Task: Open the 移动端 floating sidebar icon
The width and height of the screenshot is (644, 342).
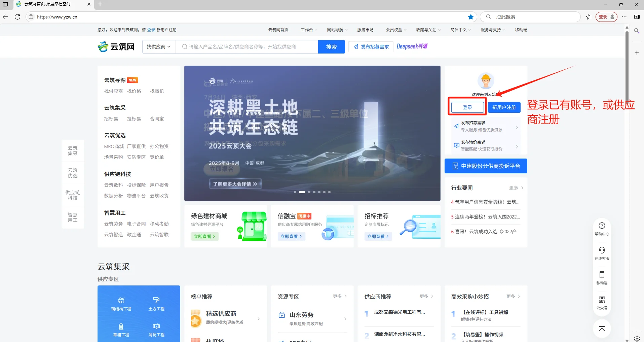Action: (x=602, y=275)
